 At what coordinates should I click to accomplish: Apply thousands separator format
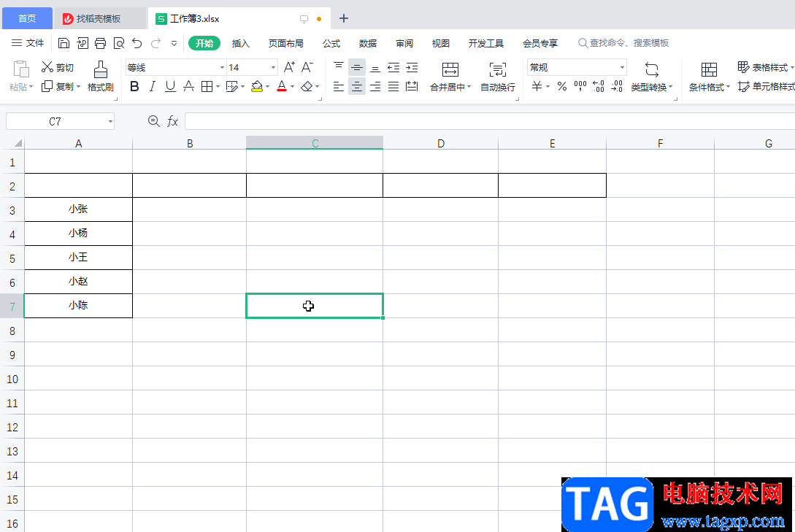[x=580, y=87]
